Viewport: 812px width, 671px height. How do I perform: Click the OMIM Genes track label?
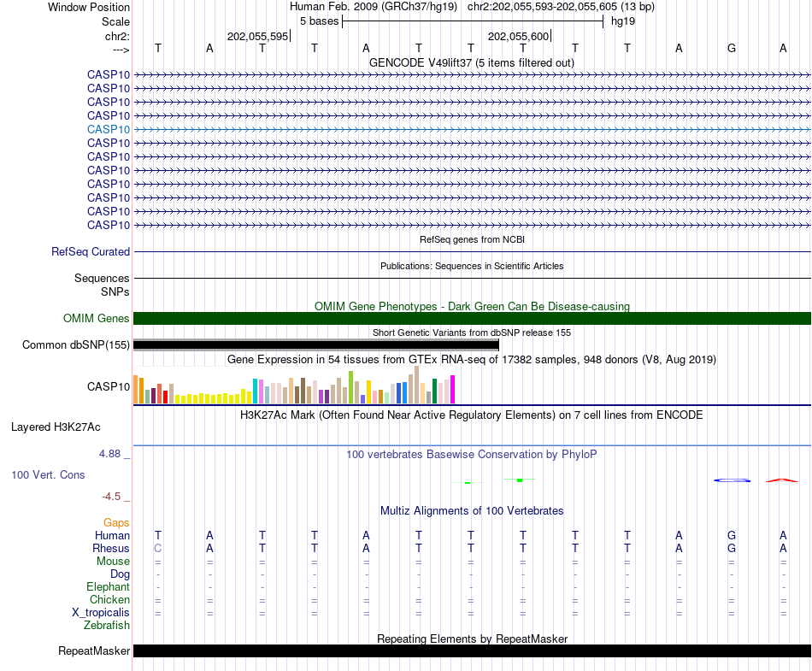96,319
